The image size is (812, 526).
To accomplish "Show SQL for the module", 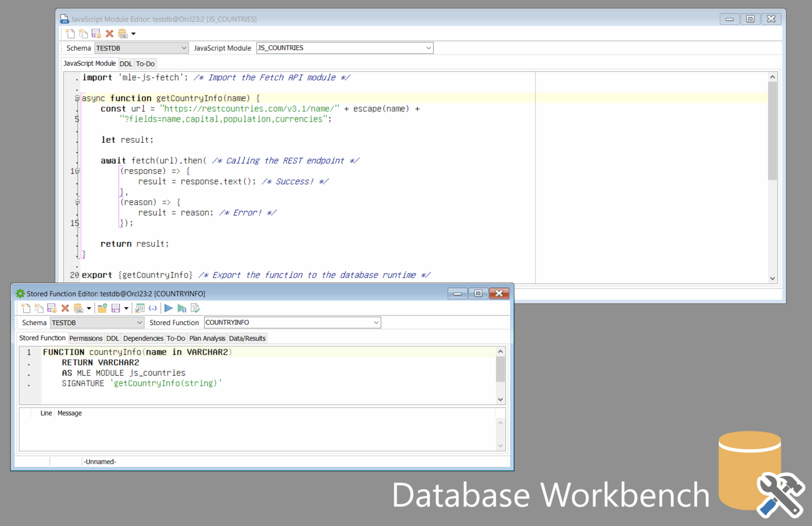I will (123, 33).
